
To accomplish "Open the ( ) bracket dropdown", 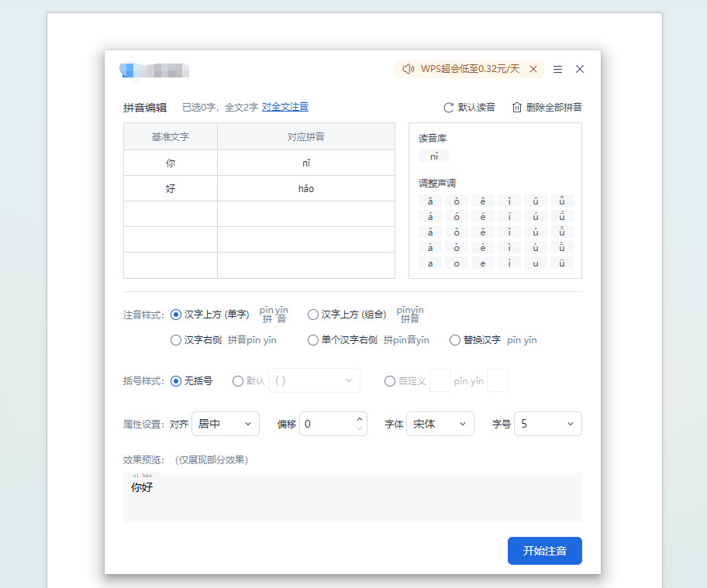I will coord(314,380).
